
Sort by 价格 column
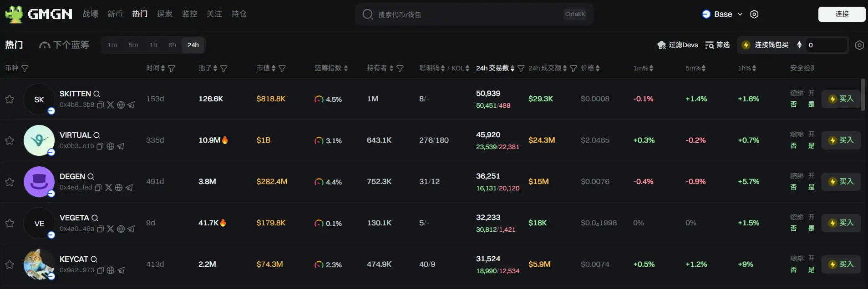coord(598,68)
